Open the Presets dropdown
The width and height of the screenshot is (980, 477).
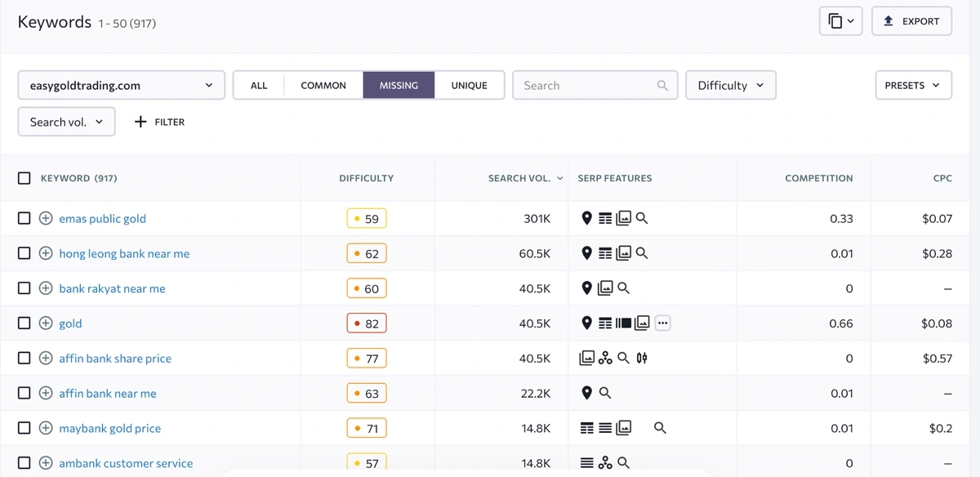click(913, 85)
